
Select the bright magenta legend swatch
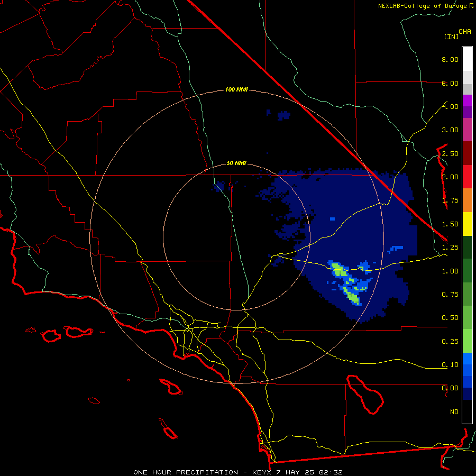[467, 100]
